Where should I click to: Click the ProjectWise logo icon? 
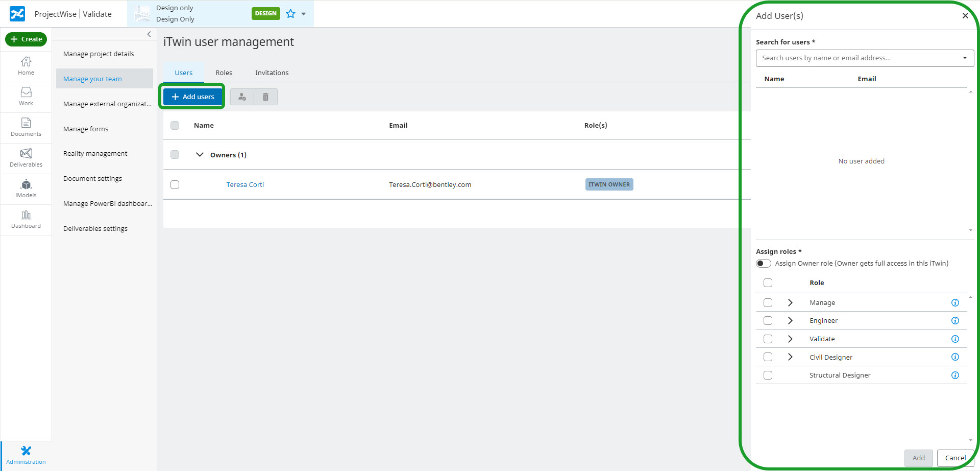tap(17, 14)
